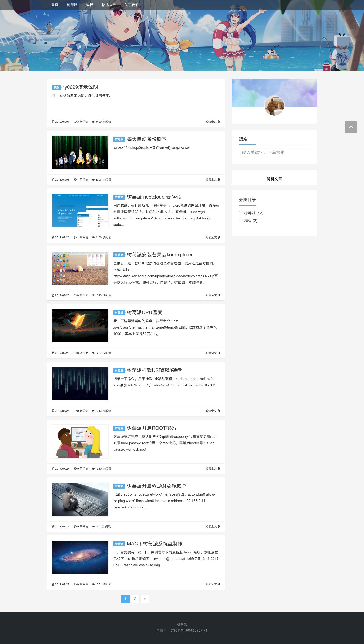Open cartoon computer thumbnail of ROOT密码 post
This screenshot has width=364, height=644.
(x=80, y=441)
